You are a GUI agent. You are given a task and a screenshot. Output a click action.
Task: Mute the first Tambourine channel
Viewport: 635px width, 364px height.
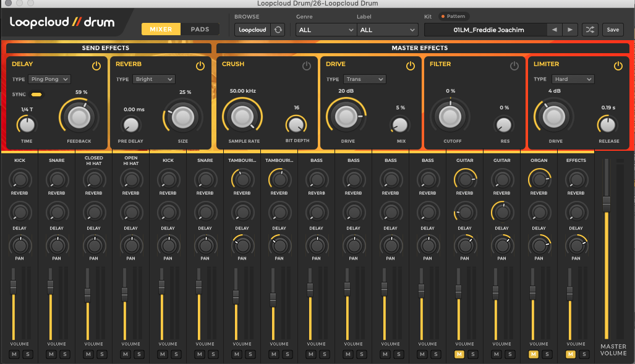point(237,354)
